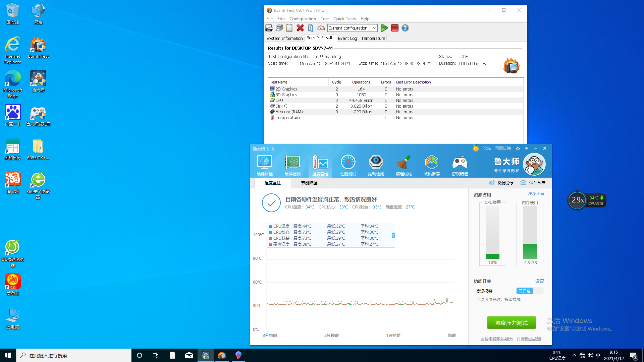
Task: Open the notification center icon
Action: [x=634, y=355]
